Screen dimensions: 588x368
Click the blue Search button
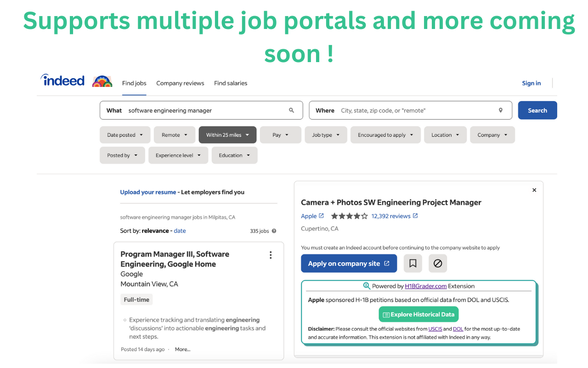[537, 110]
